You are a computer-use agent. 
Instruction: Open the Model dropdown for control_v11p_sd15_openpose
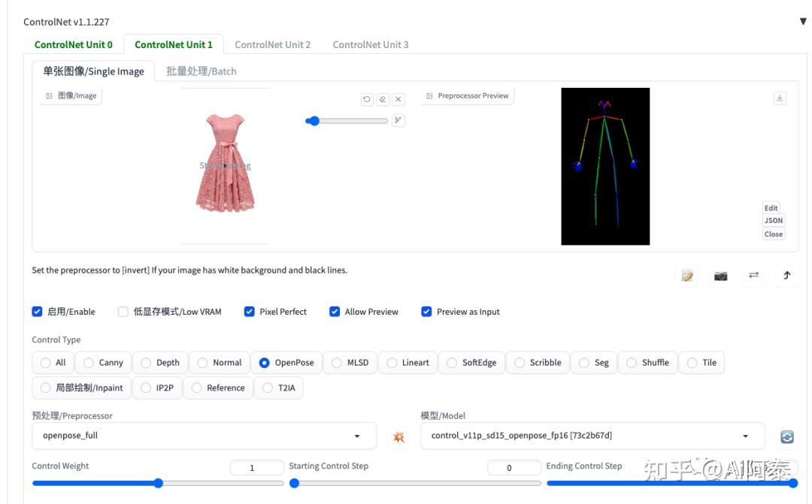[591, 436]
